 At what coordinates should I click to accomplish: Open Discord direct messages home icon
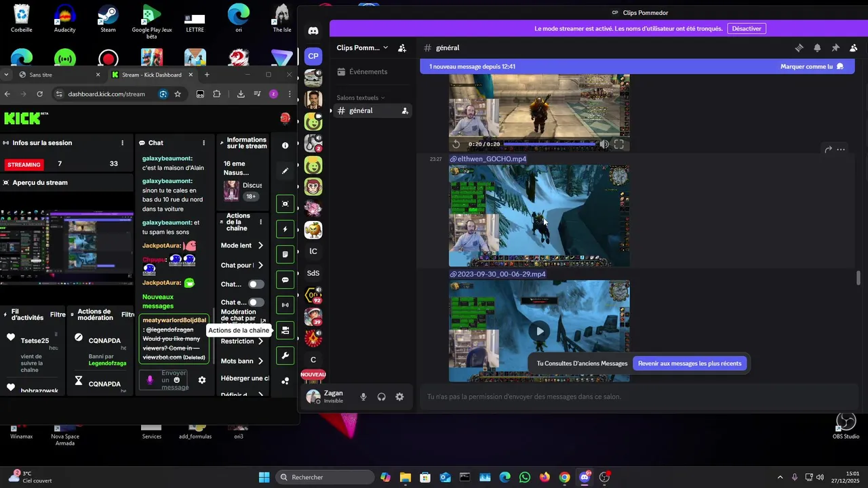(x=313, y=30)
